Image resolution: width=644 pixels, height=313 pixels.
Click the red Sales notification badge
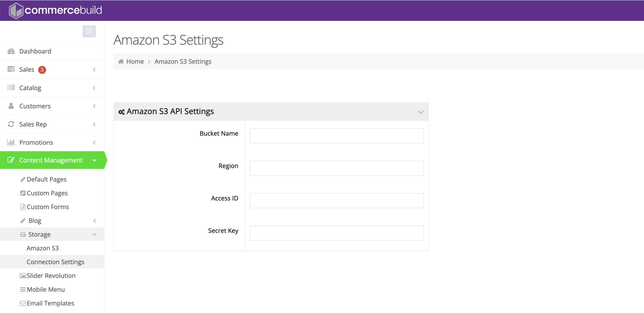42,70
